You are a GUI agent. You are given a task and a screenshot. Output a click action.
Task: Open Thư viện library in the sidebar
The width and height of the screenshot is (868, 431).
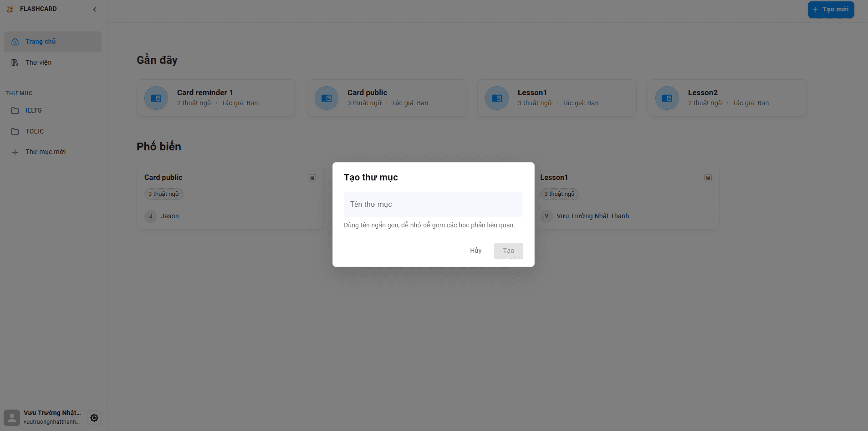point(39,62)
